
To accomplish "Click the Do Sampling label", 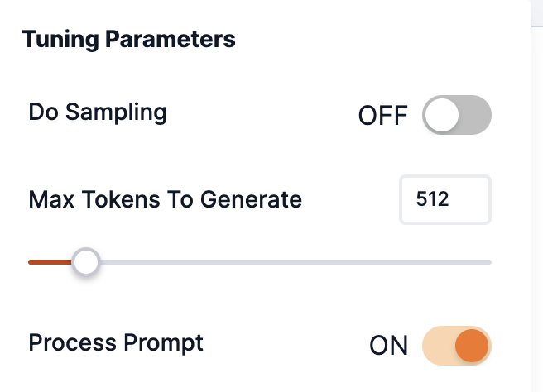I will pyautogui.click(x=98, y=112).
